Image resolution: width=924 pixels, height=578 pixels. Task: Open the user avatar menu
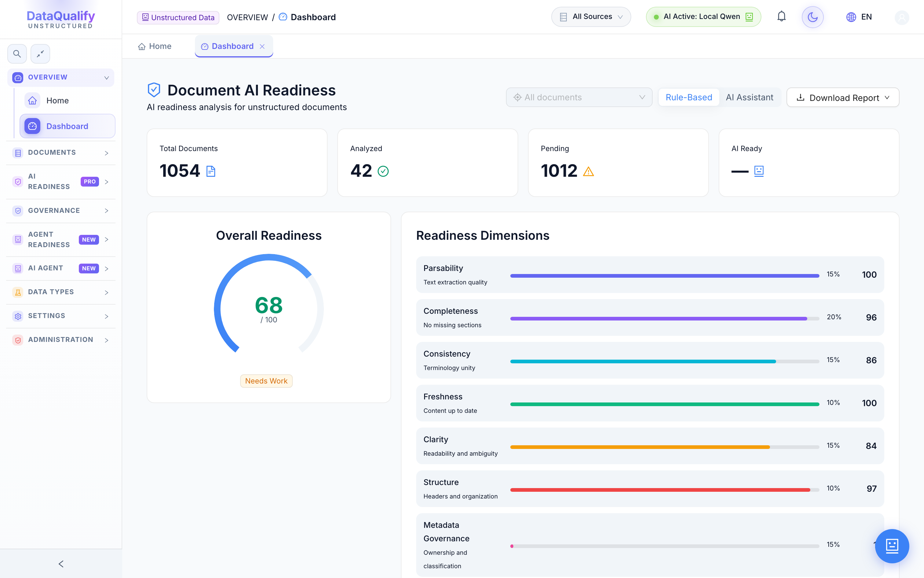click(902, 17)
